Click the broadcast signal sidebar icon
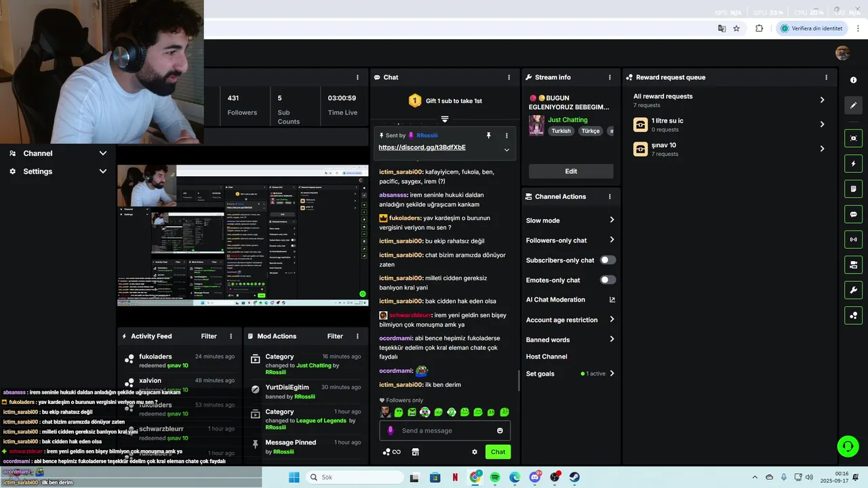Image resolution: width=868 pixels, height=488 pixels. pyautogui.click(x=853, y=239)
